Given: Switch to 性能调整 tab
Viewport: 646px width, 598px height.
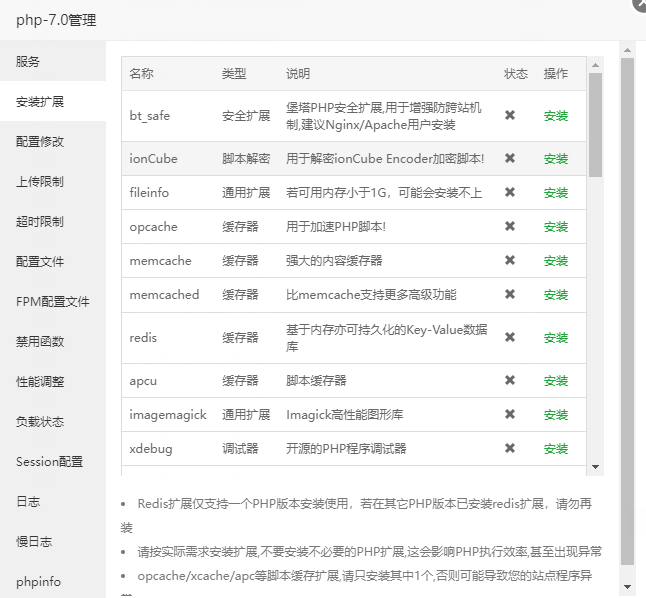Looking at the screenshot, I should (x=53, y=381).
